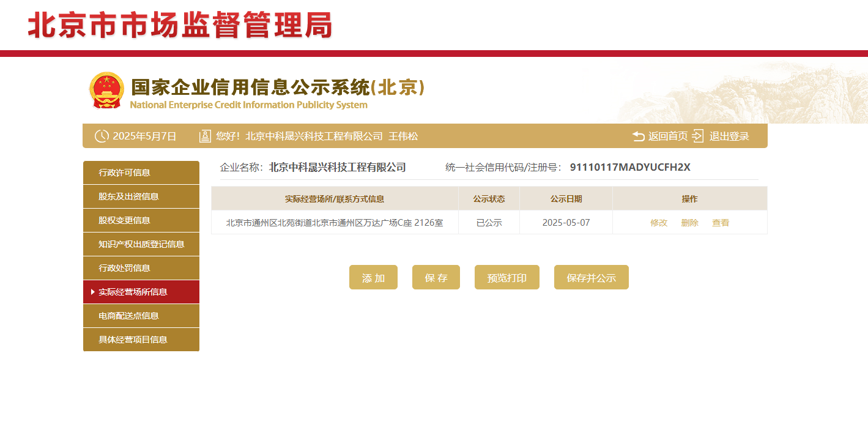Click the company name after 企业名称
This screenshot has width=868, height=443.
click(338, 168)
